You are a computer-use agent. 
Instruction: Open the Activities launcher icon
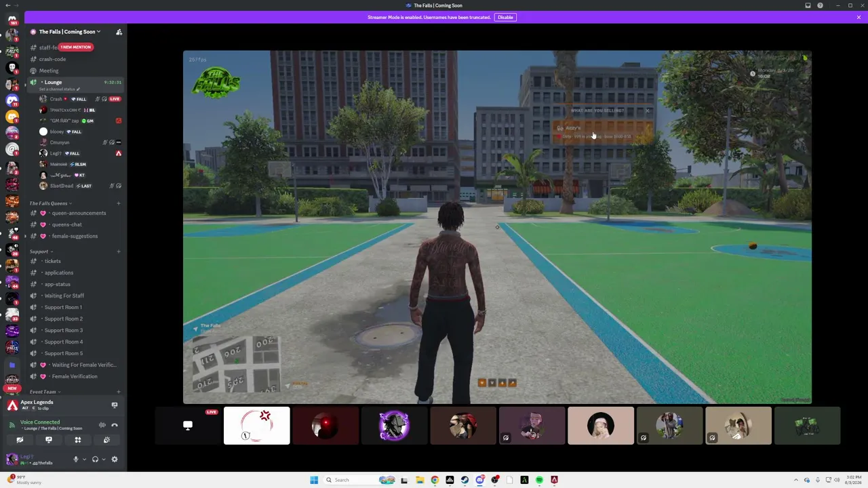coord(78,440)
